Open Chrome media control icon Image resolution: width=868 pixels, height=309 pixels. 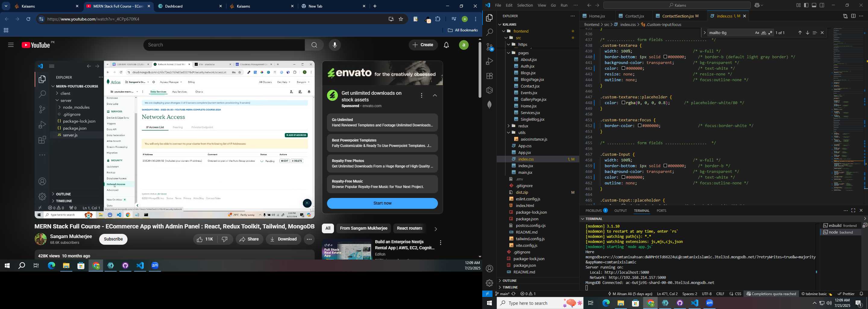pyautogui.click(x=454, y=19)
